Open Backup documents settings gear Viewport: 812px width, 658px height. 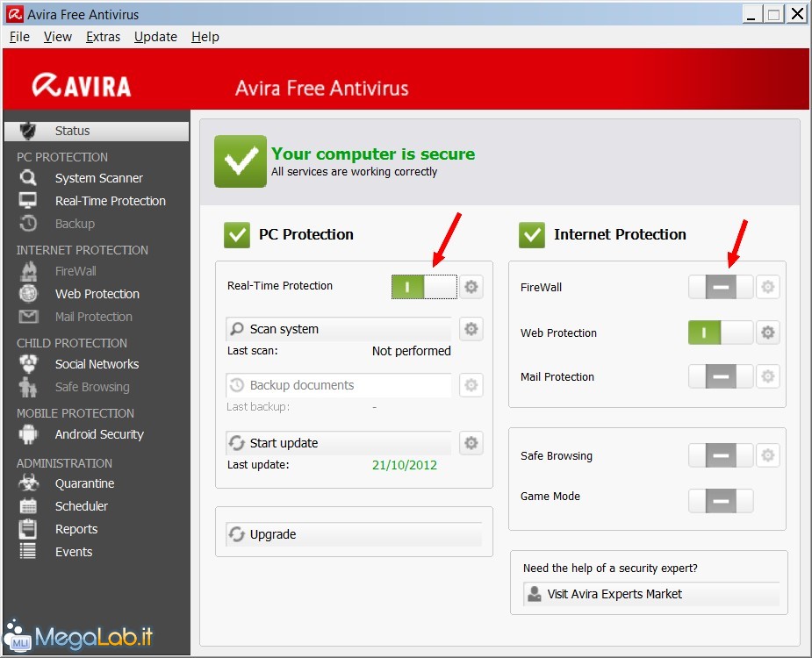pyautogui.click(x=471, y=384)
